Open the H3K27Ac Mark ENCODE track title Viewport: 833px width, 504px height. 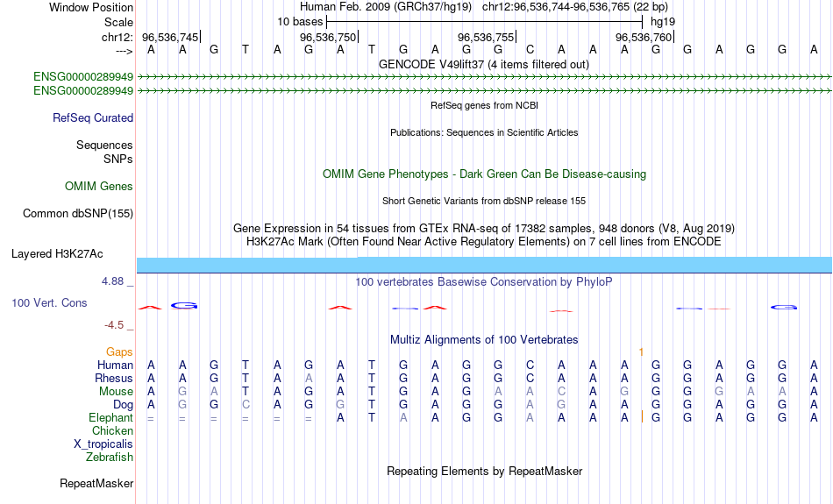point(484,242)
